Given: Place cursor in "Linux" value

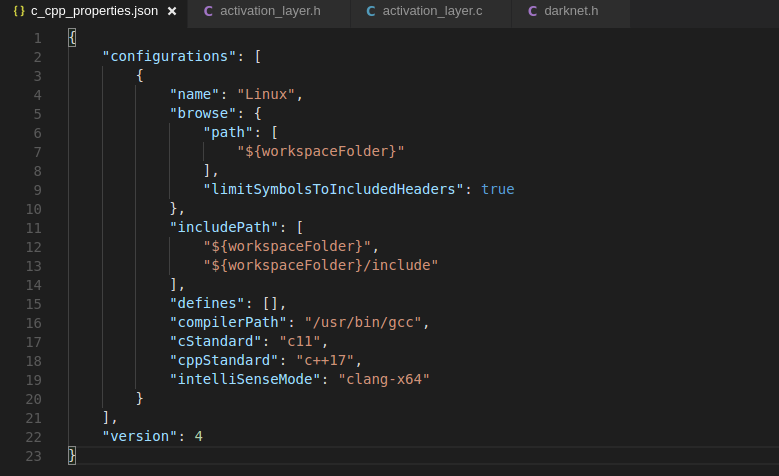Looking at the screenshot, I should pyautogui.click(x=266, y=94).
